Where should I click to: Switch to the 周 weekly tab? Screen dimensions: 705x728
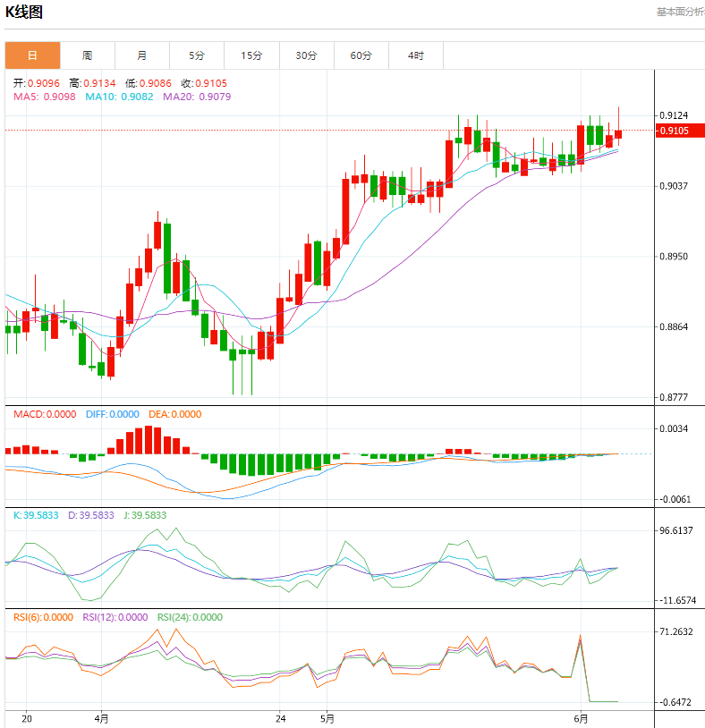click(x=88, y=55)
